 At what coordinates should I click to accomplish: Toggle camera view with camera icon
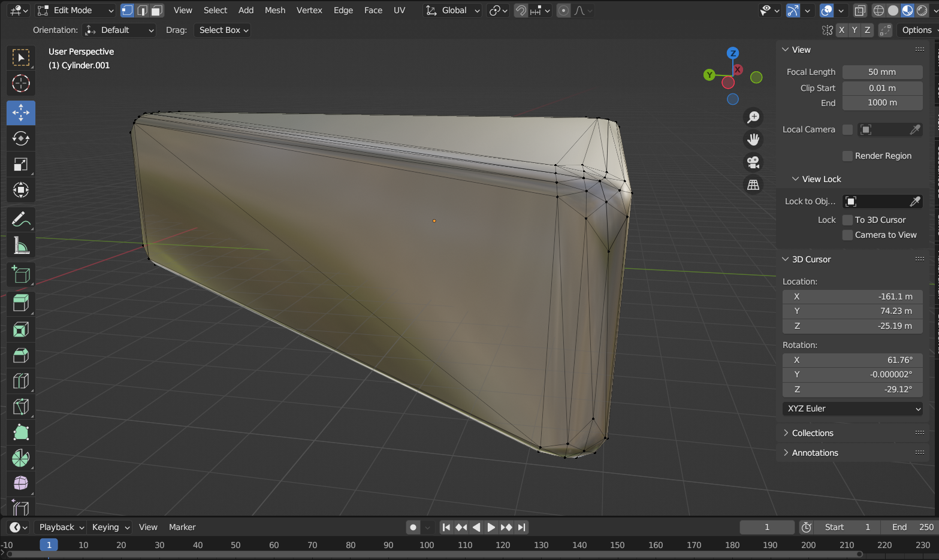pos(753,162)
